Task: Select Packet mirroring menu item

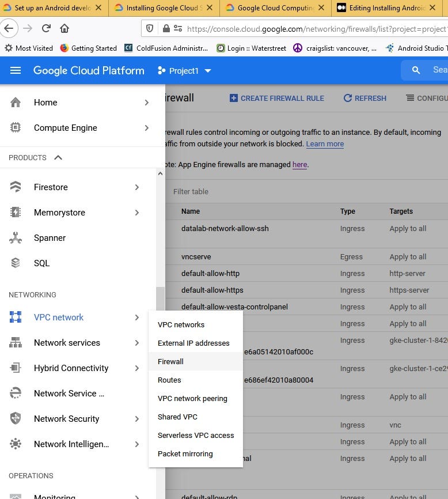Action: [196, 454]
